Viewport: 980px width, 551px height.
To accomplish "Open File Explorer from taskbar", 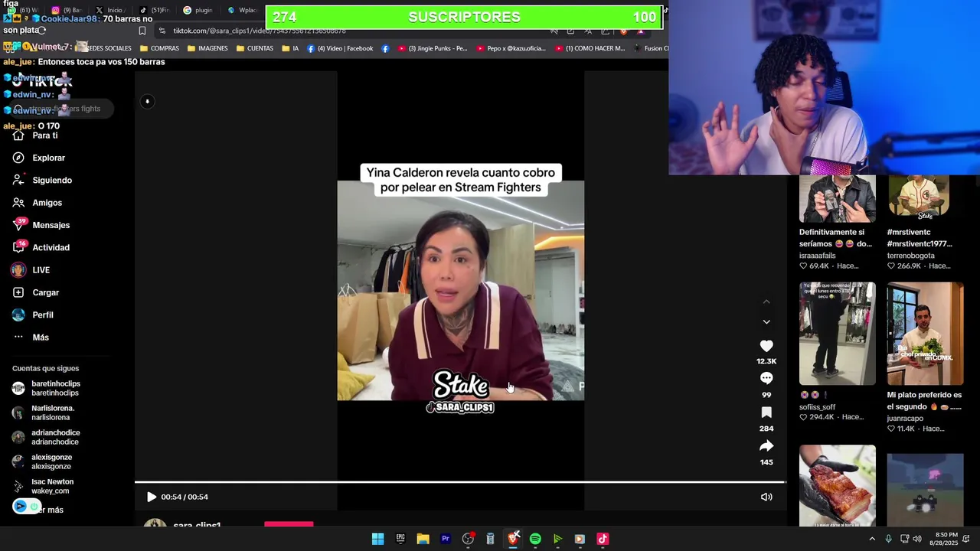I will click(423, 539).
